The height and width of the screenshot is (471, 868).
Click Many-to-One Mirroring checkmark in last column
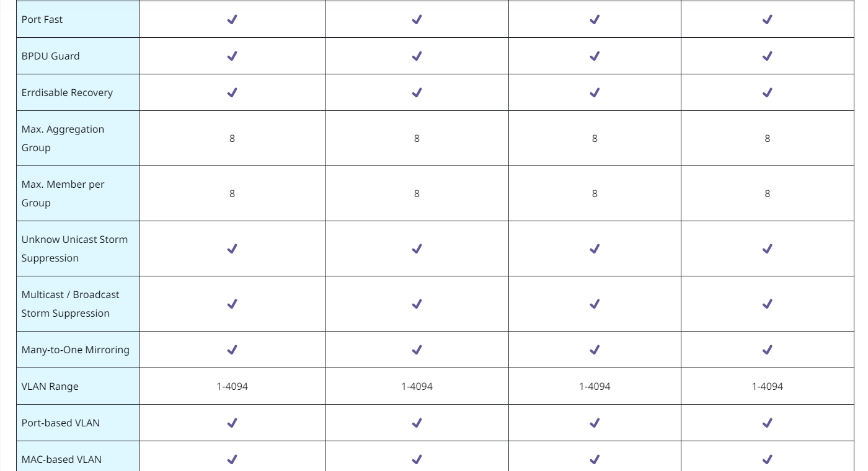[x=767, y=350]
